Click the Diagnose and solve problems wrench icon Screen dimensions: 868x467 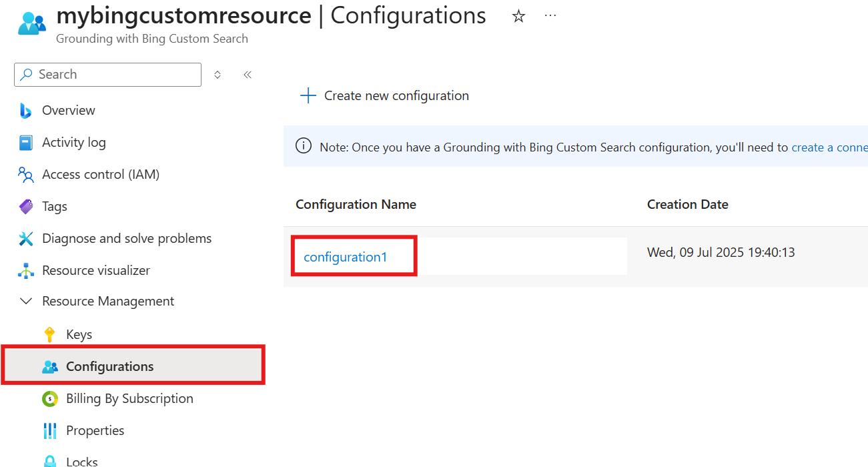coord(26,239)
